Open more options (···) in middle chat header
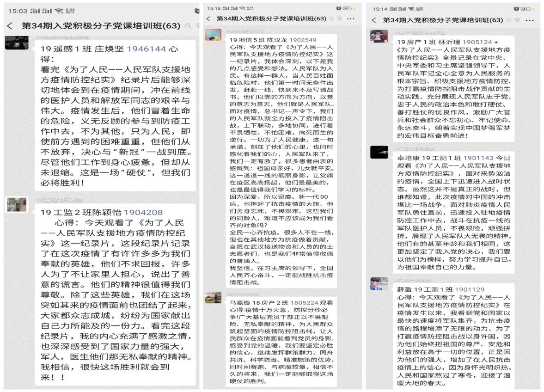 [351, 18]
